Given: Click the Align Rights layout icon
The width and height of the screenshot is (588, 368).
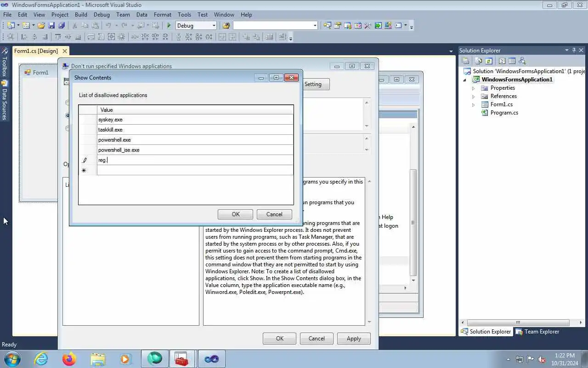Looking at the screenshot, I should (x=45, y=37).
